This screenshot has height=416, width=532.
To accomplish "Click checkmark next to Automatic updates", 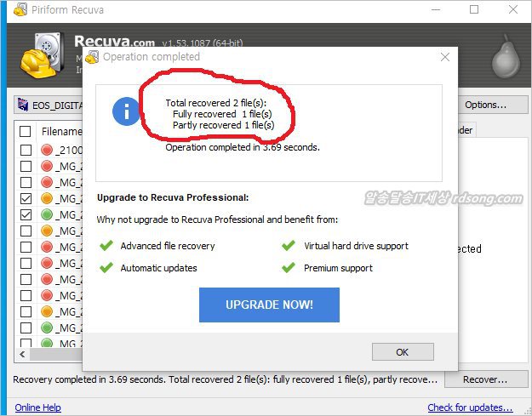I will (x=106, y=268).
